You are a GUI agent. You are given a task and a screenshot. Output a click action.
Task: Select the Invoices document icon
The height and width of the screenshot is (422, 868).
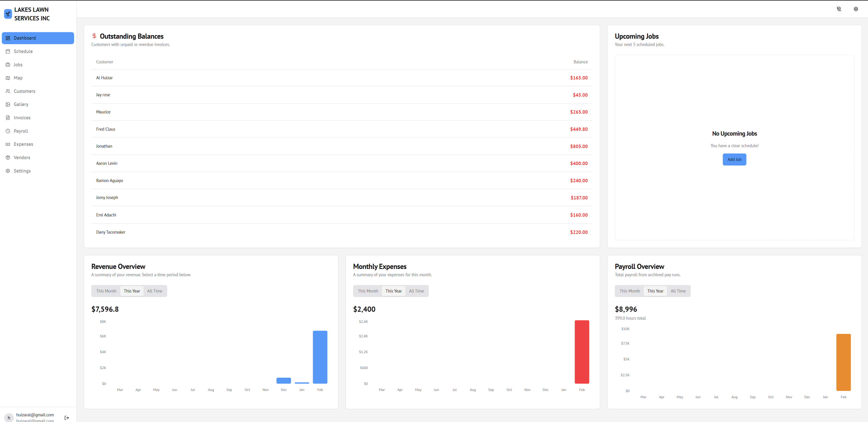pyautogui.click(x=8, y=117)
